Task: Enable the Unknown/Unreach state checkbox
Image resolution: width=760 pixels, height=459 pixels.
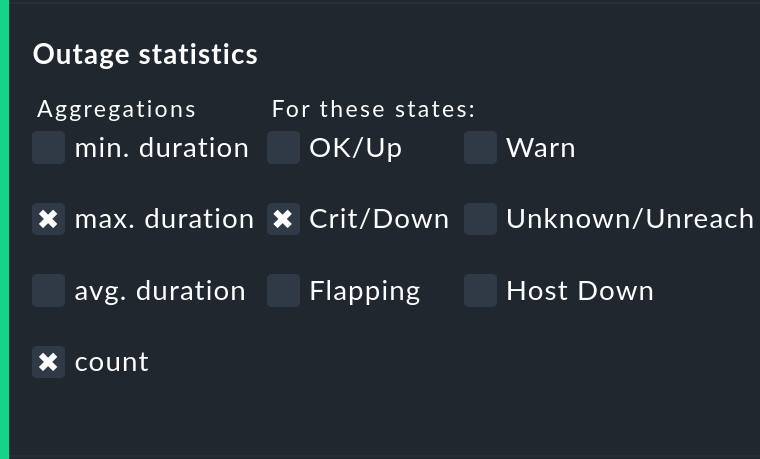Action: pos(481,219)
